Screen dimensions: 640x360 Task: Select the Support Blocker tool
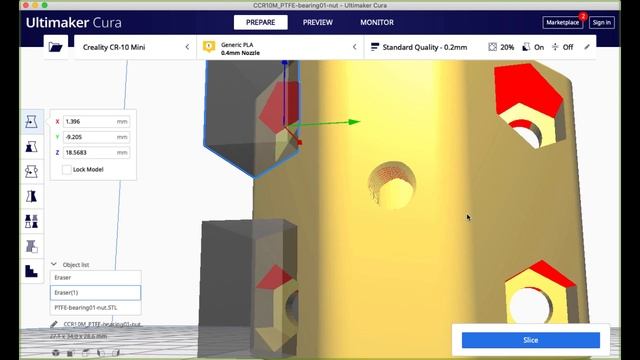(x=31, y=247)
